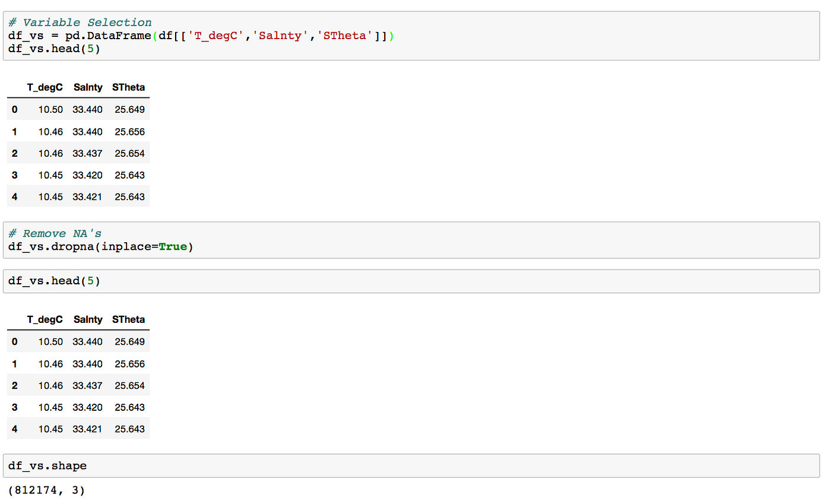
Task: Click T_degC header in the table above dropna
Action: (45, 87)
